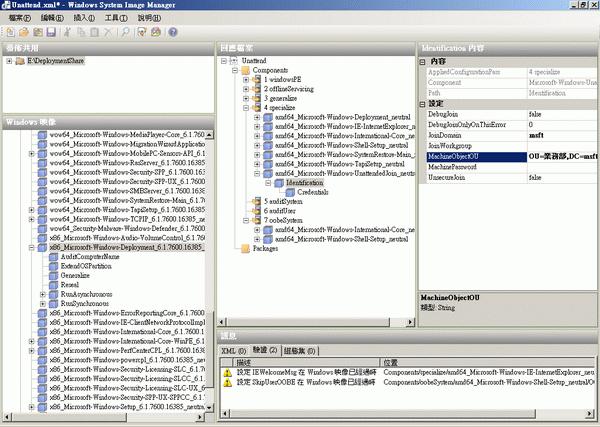This screenshot has height=427, width=600.
Task: Click the folder icon of E:\DeploymentShare
Action: pyautogui.click(x=20, y=61)
